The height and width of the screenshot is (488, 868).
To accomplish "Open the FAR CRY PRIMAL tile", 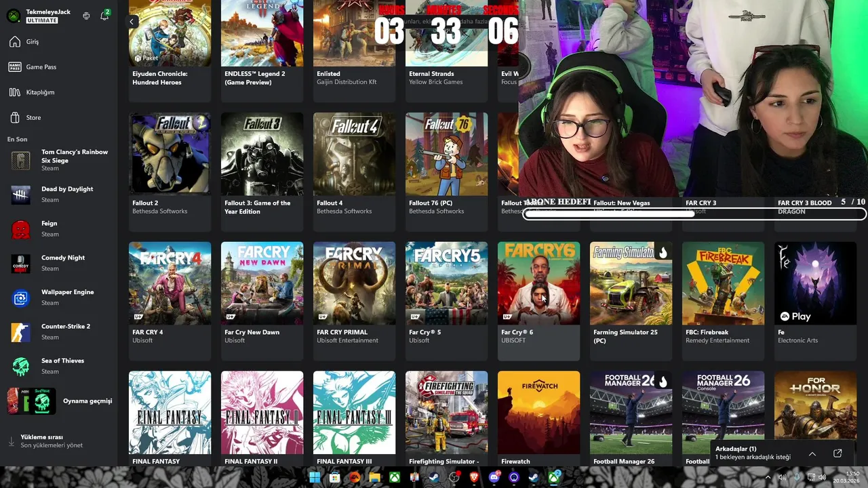I will pyautogui.click(x=354, y=302).
